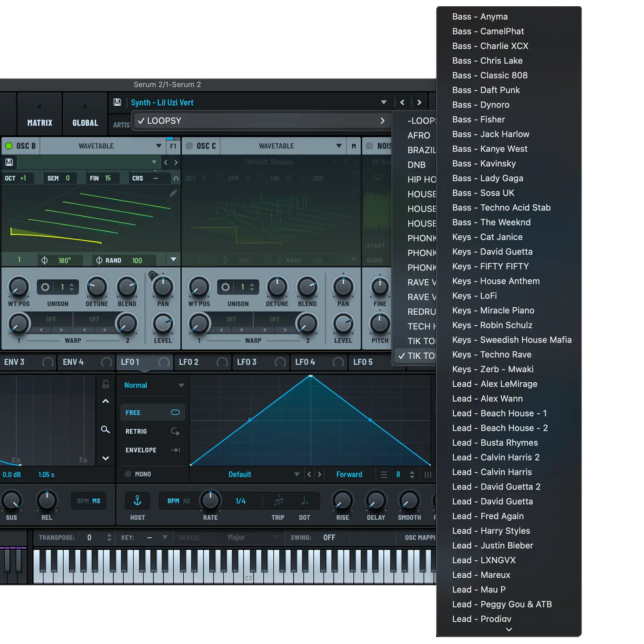
Task: Enable the OSC C power toggle
Action: [x=189, y=146]
